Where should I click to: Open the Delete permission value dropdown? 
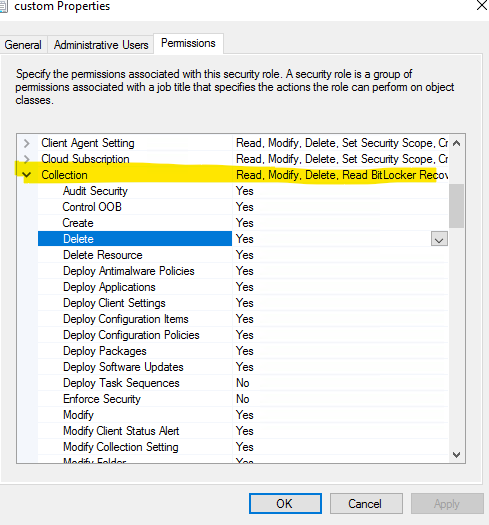click(x=439, y=239)
